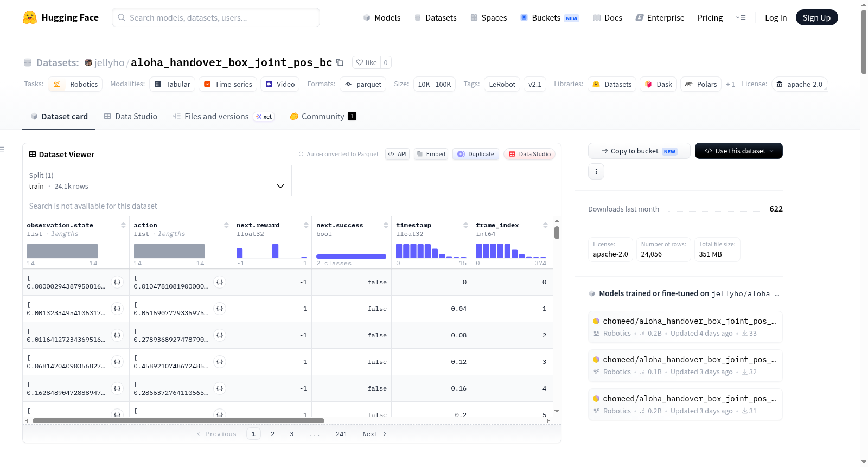Expand action cell in 0.0515 row
868x467 pixels.
220,309
